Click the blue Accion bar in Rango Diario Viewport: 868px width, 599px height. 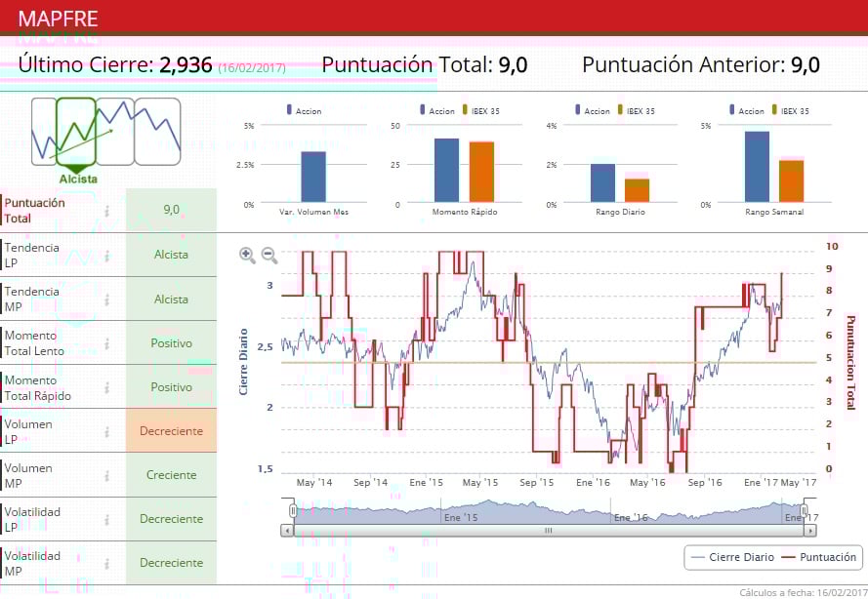click(602, 183)
